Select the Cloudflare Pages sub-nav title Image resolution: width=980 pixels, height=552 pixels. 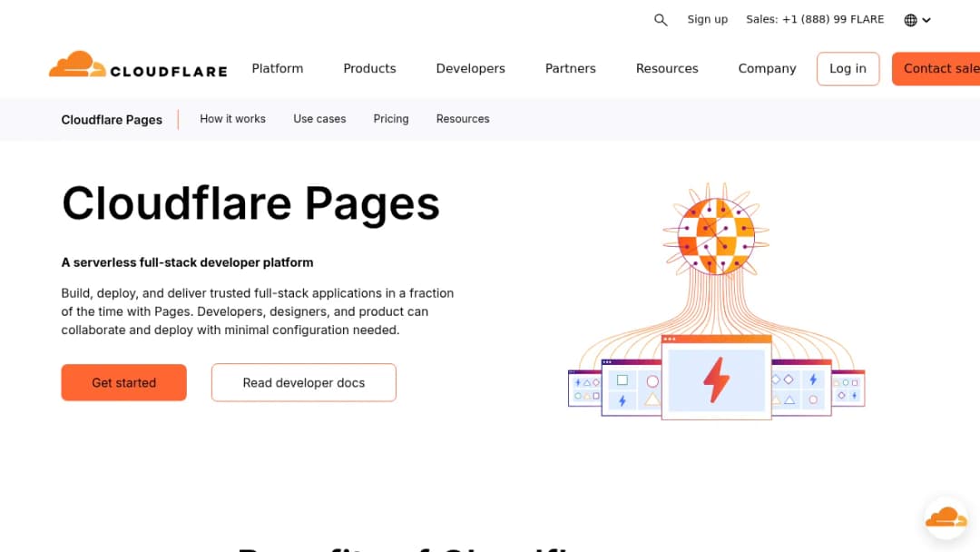pyautogui.click(x=112, y=120)
